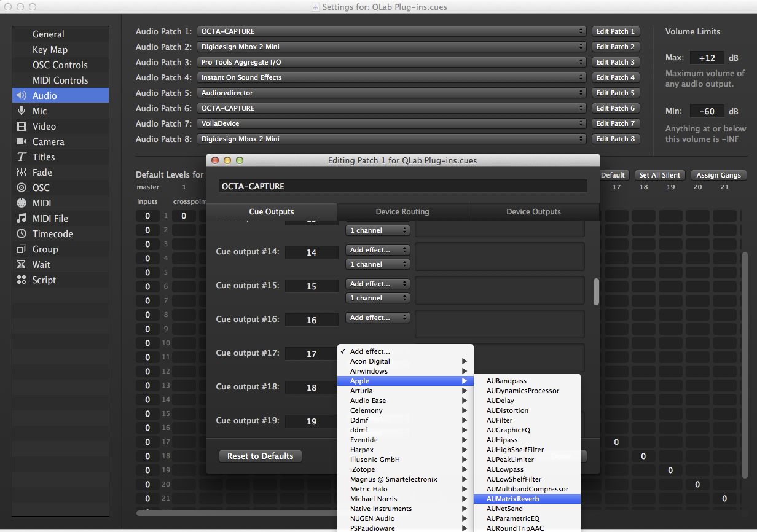Select the Timecode clock icon
This screenshot has height=532, width=757.
coord(22,233)
